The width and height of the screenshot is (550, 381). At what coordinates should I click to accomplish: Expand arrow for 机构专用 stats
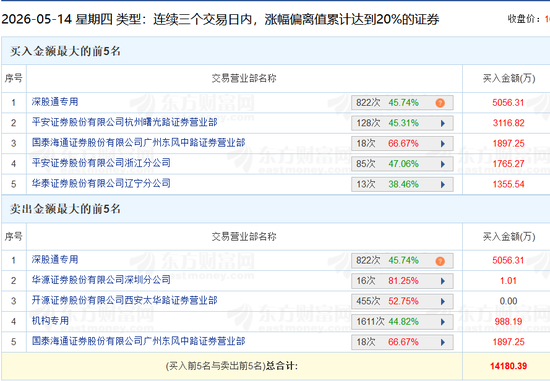pos(443,322)
